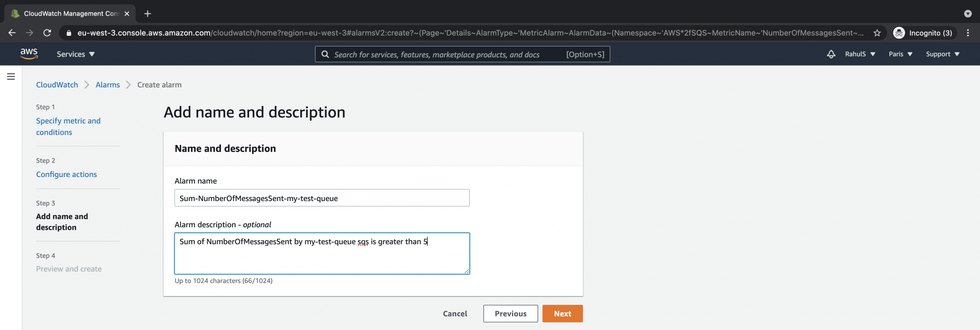Click the Cancel button
Screen dimensions: 980x330
(455, 314)
